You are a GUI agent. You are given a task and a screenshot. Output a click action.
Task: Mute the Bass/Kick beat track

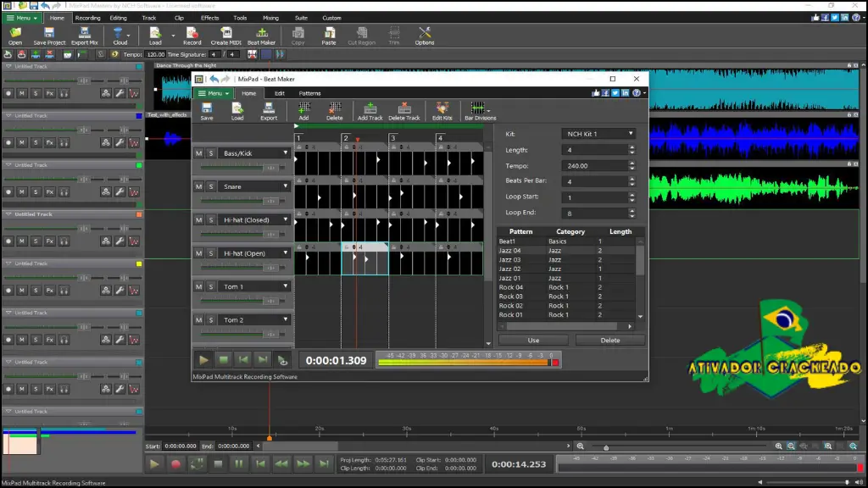(x=198, y=153)
